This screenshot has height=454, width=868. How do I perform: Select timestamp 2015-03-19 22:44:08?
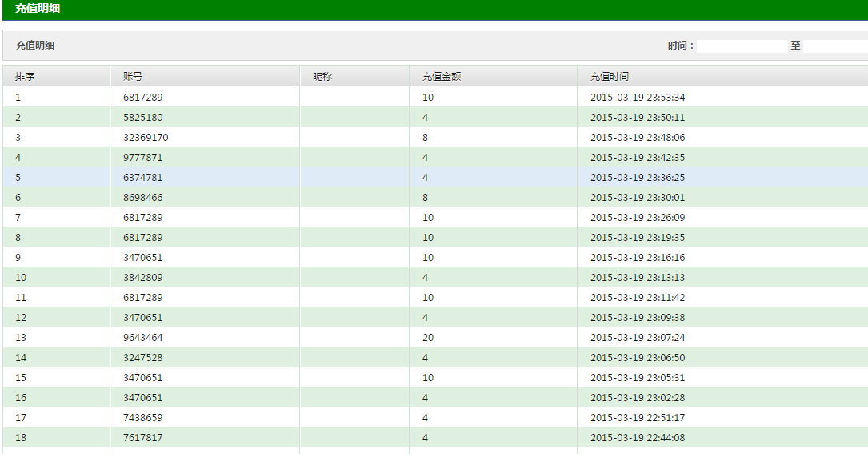coord(638,437)
